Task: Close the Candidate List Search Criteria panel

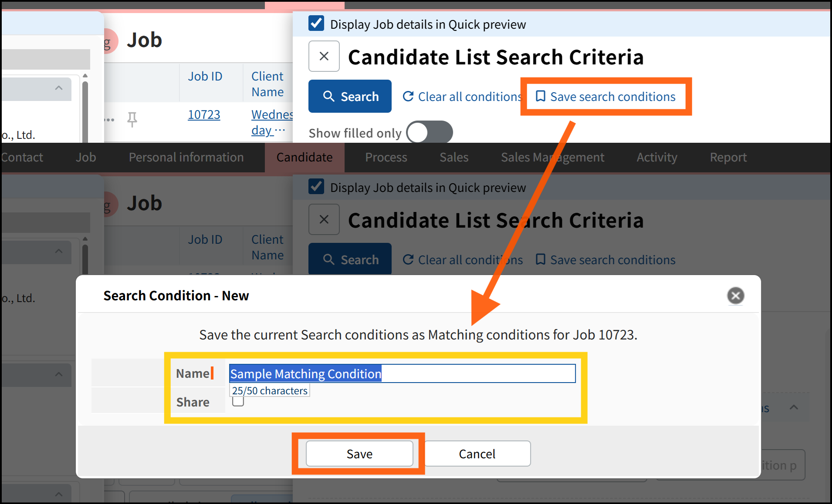Action: click(324, 56)
